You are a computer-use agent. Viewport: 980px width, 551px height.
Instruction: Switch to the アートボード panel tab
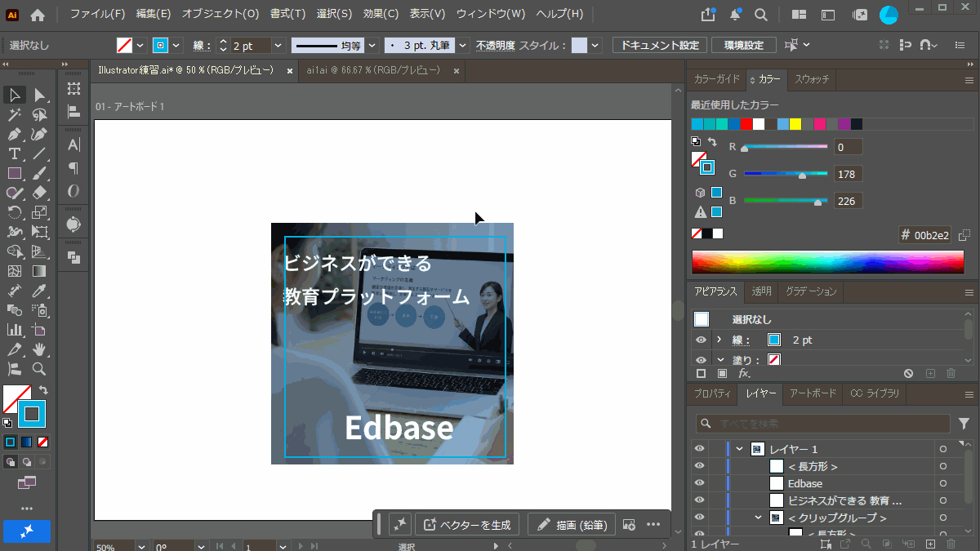click(813, 393)
